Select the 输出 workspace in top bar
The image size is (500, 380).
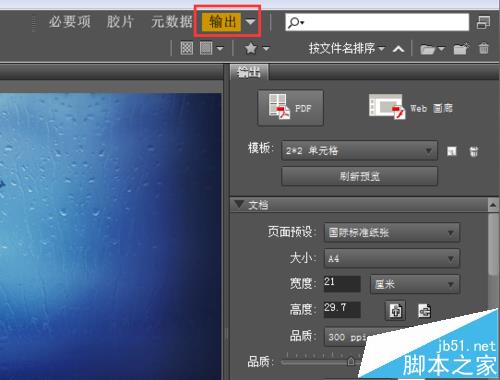(x=222, y=22)
